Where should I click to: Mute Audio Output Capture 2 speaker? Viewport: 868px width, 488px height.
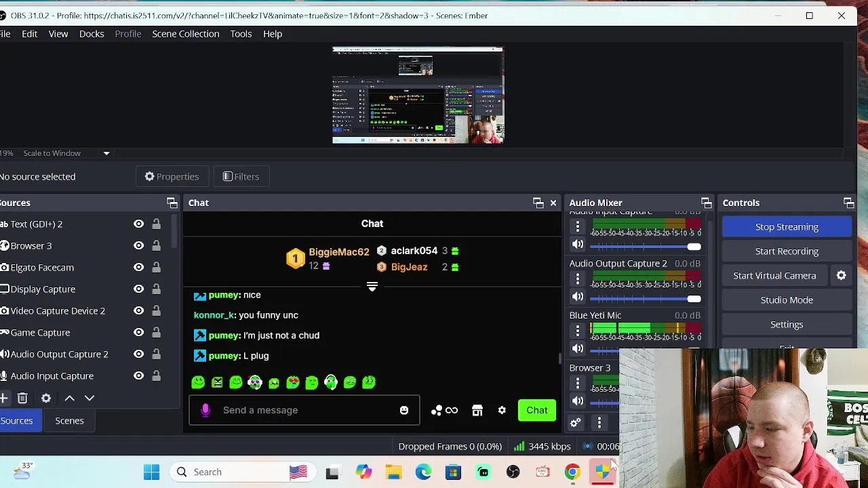(578, 296)
